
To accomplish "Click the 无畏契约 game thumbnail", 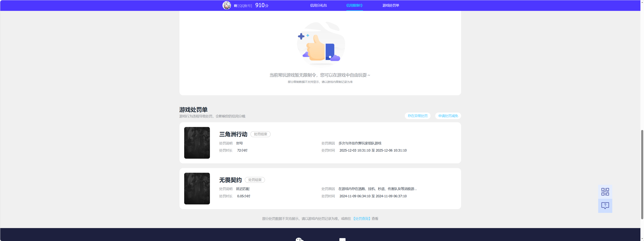I will (x=197, y=188).
